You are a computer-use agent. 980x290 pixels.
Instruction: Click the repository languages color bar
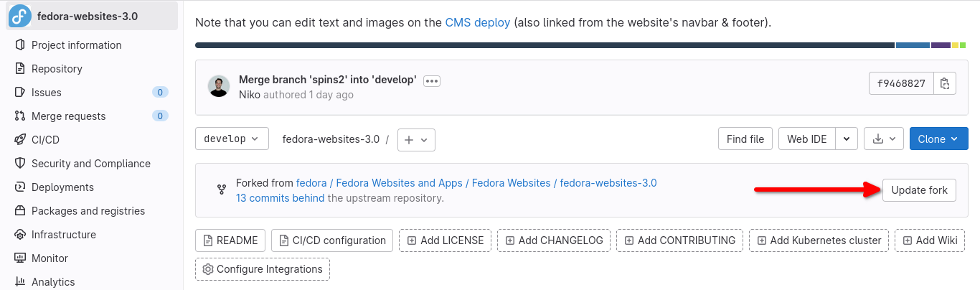pyautogui.click(x=545, y=45)
